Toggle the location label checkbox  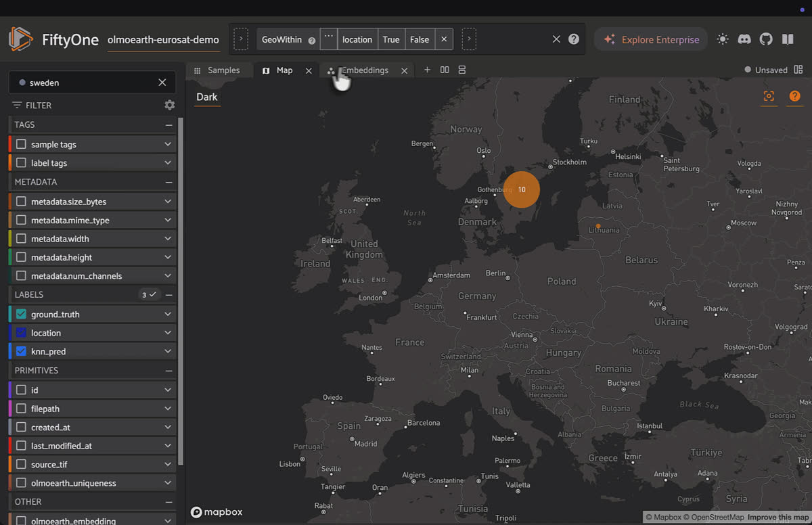21,333
